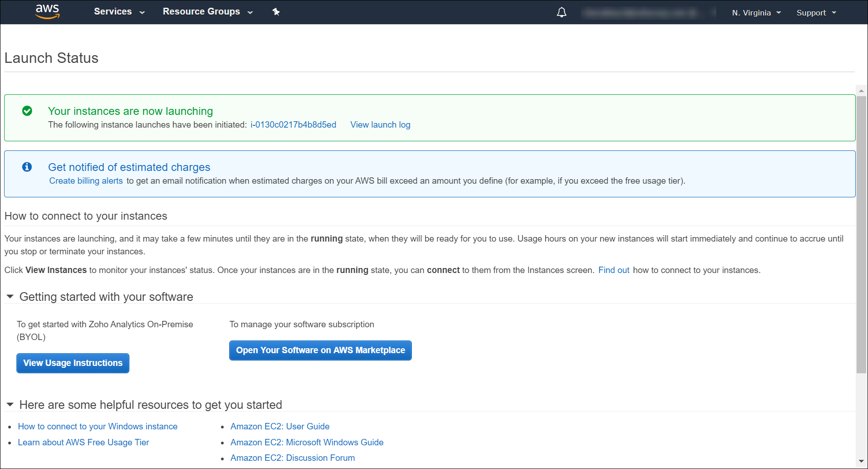Open instance ID i-0130c0217b4b8d5ed link
This screenshot has height=469, width=868.
click(293, 125)
